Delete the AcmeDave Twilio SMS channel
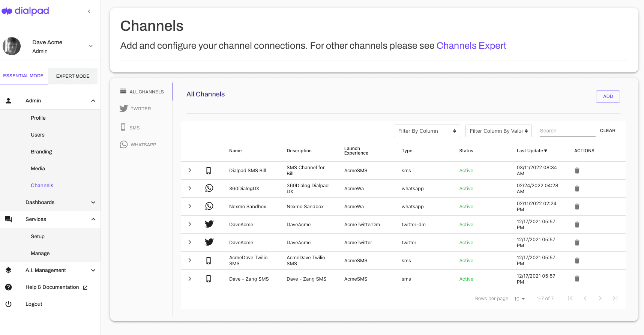The height and width of the screenshot is (335, 644). tap(577, 261)
